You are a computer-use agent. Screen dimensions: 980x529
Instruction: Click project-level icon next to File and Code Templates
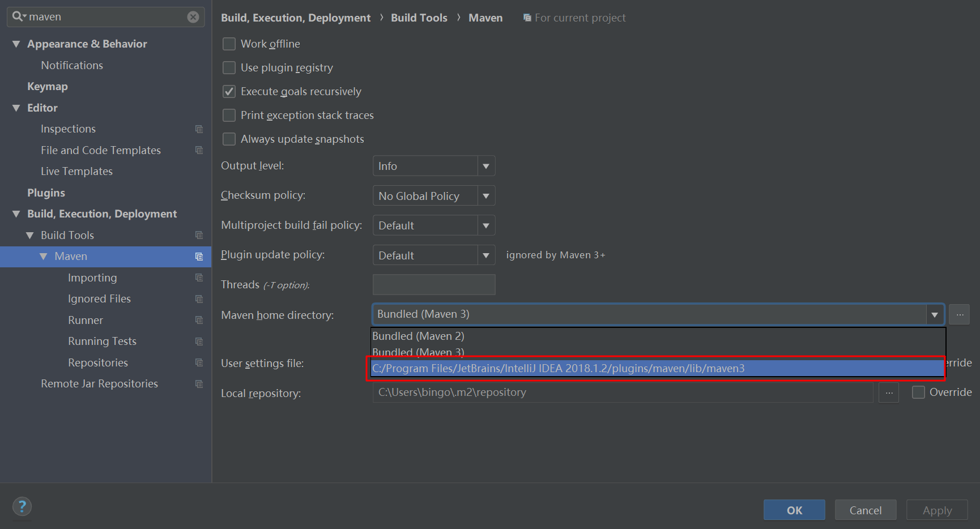[199, 150]
